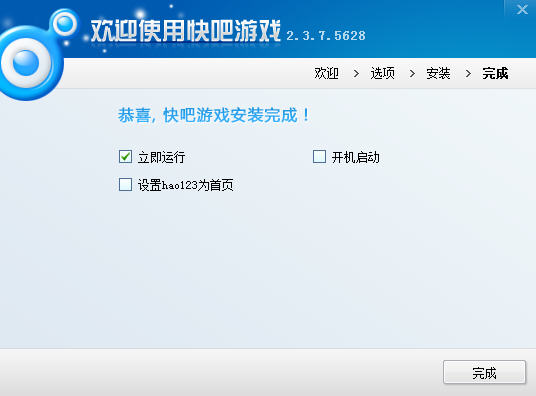Uncheck the 立即运行 checkbox

pos(125,157)
